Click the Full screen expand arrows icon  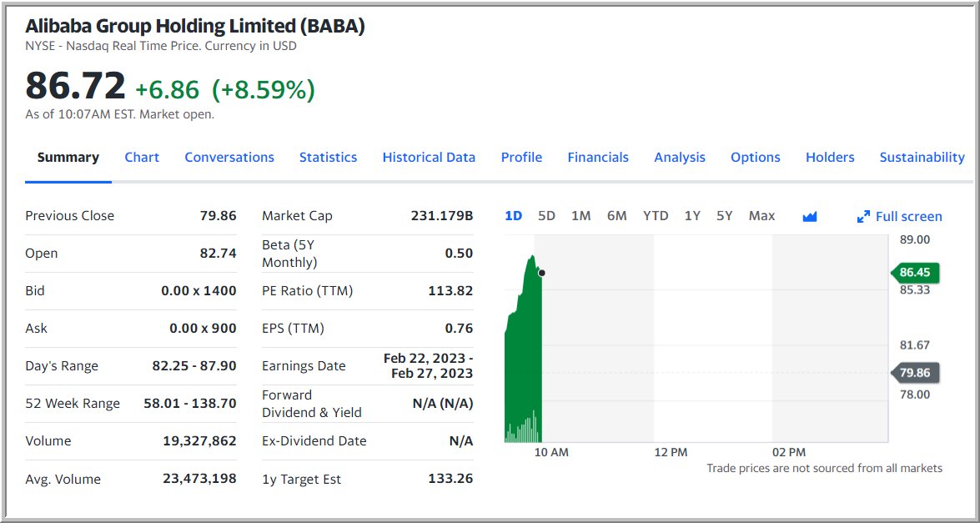coord(864,217)
